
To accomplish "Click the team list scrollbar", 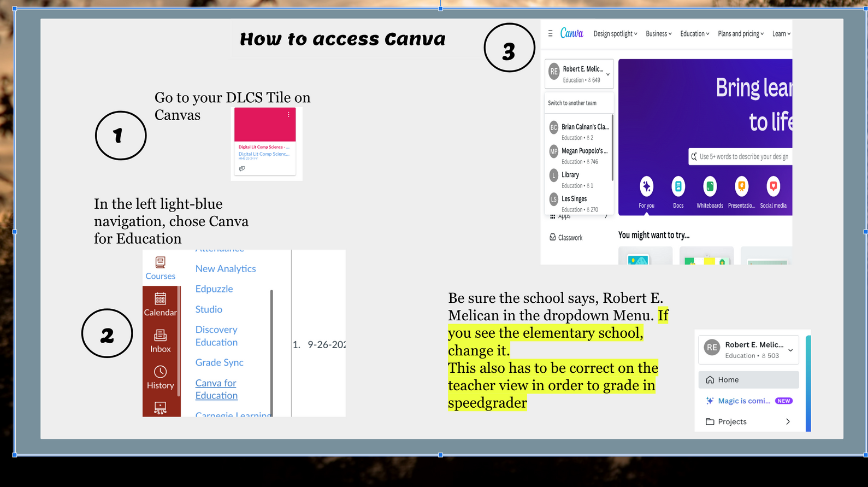I will (612, 148).
